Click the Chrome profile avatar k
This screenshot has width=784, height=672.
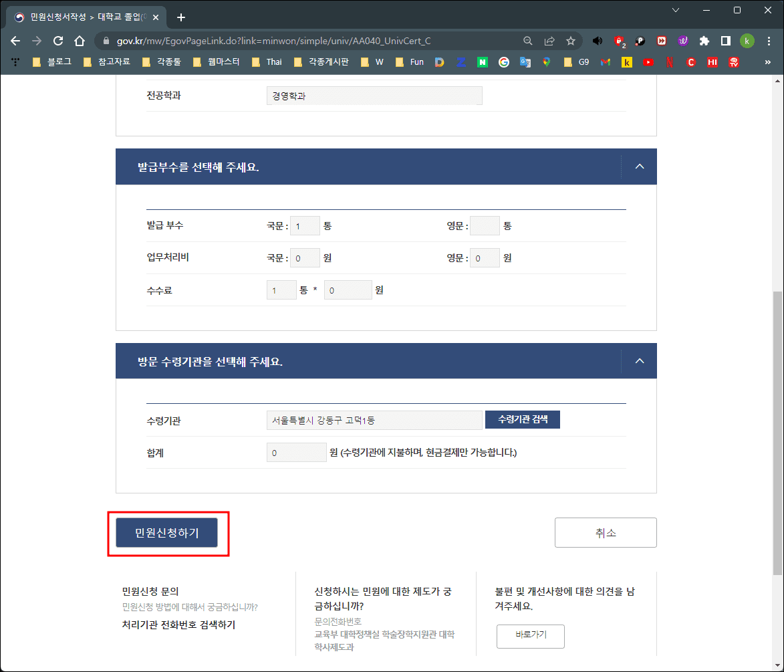(x=747, y=40)
